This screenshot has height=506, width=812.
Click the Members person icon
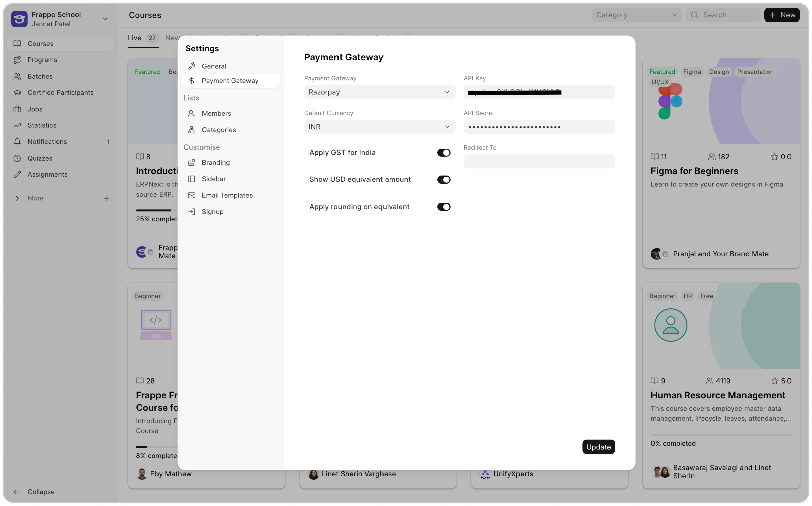(x=192, y=114)
